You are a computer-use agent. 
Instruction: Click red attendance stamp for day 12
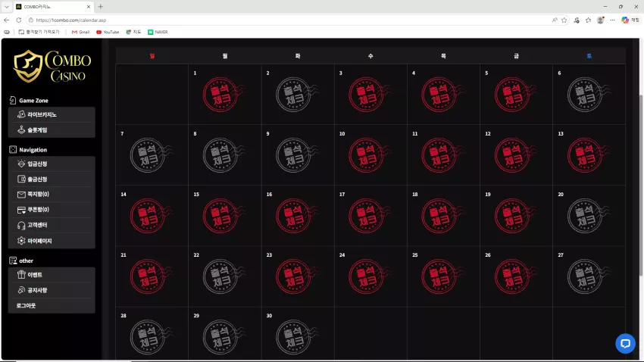click(x=514, y=155)
